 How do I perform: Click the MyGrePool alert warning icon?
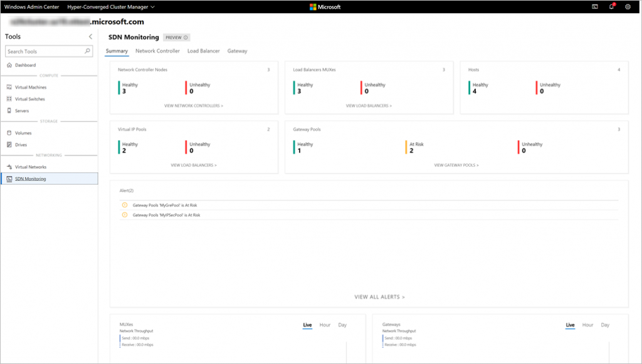125,205
